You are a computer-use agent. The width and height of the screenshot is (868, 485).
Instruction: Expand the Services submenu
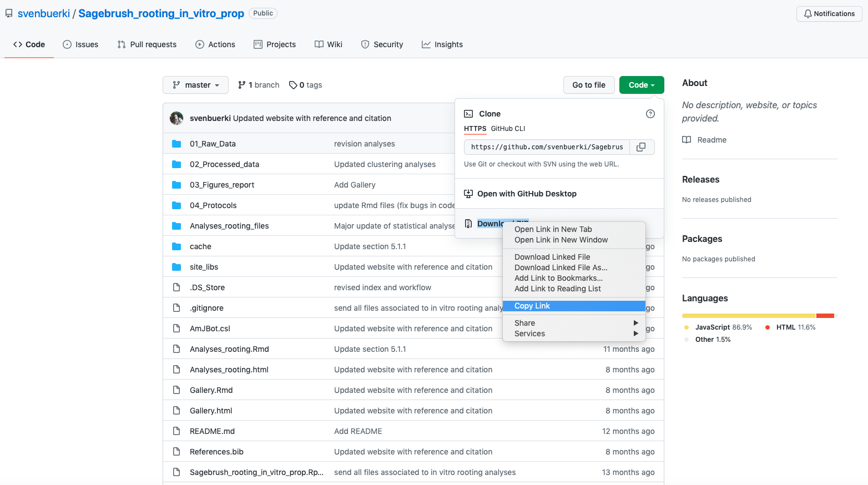tap(574, 334)
